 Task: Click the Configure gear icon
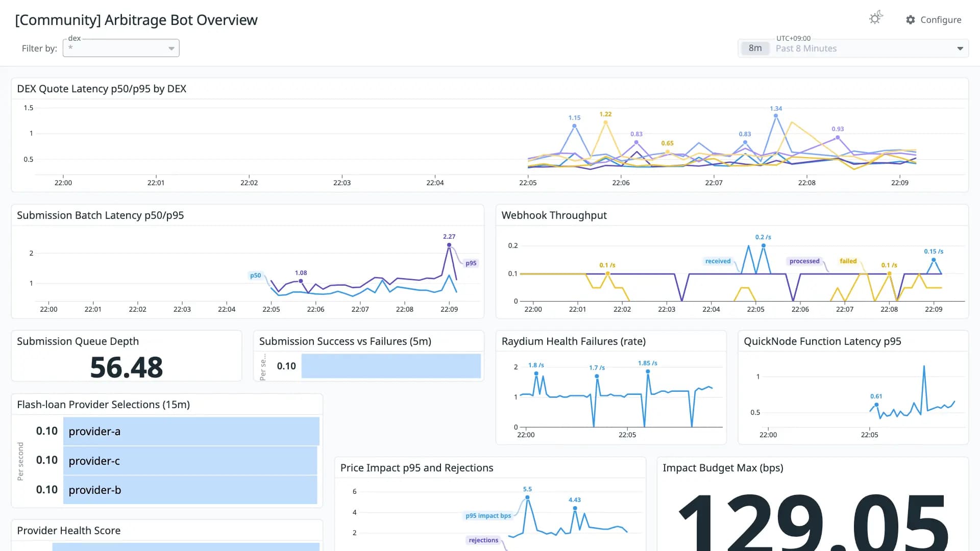coord(911,20)
